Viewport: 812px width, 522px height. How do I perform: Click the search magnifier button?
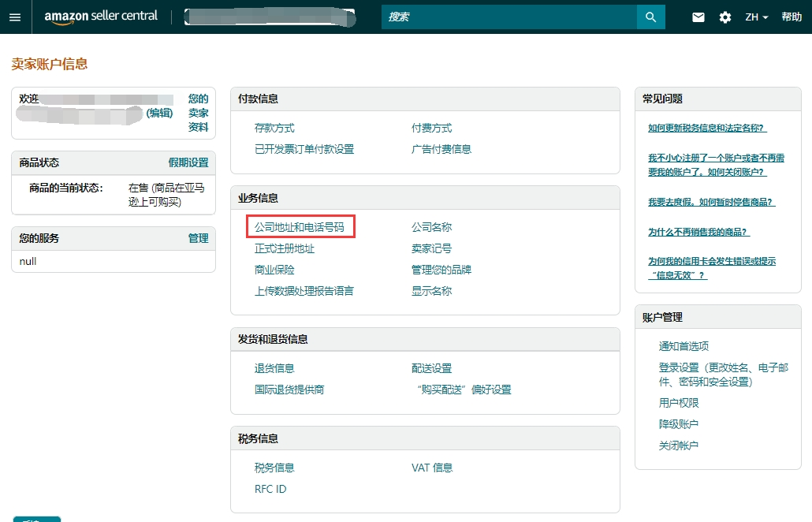point(650,17)
